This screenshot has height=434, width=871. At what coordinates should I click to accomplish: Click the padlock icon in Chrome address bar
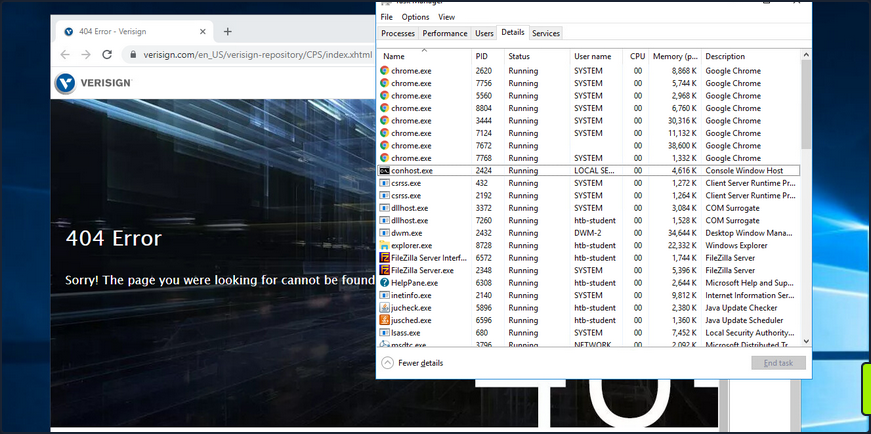coord(132,54)
